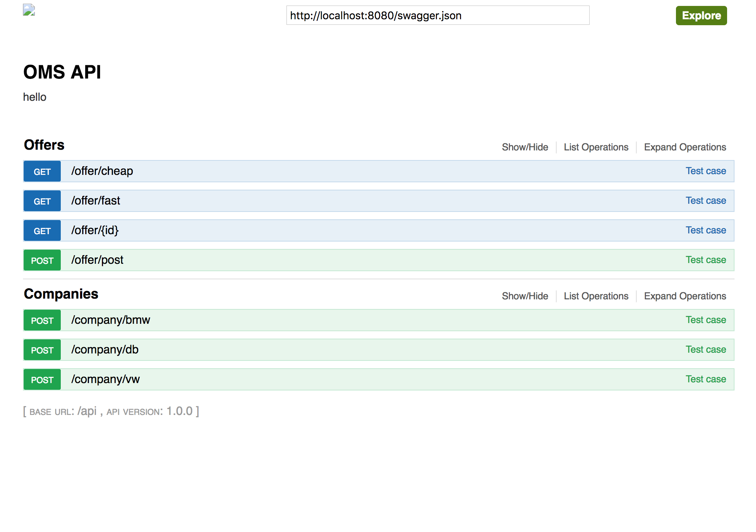Click the POST badge for /offer/post
Screen dimensions: 756x532
pos(42,260)
